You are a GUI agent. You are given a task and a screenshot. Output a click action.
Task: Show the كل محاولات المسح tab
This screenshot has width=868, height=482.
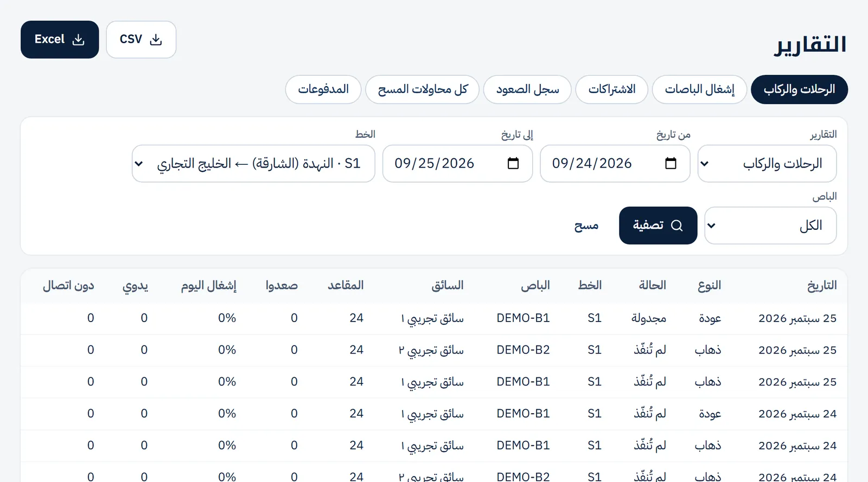click(x=423, y=89)
